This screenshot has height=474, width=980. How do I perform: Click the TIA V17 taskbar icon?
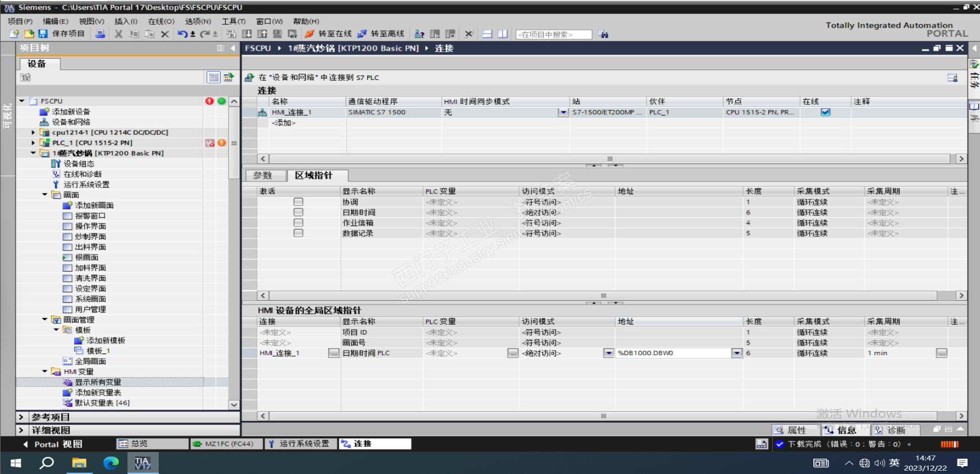click(142, 463)
